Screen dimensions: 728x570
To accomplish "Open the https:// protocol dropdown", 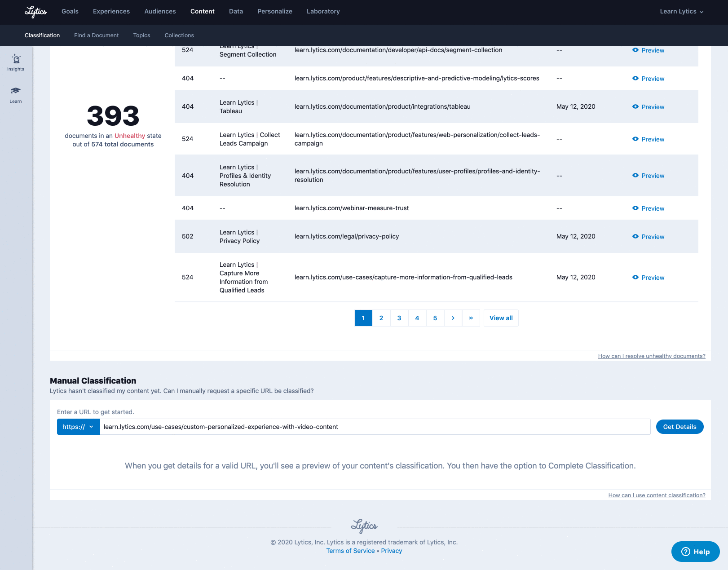I will [78, 427].
